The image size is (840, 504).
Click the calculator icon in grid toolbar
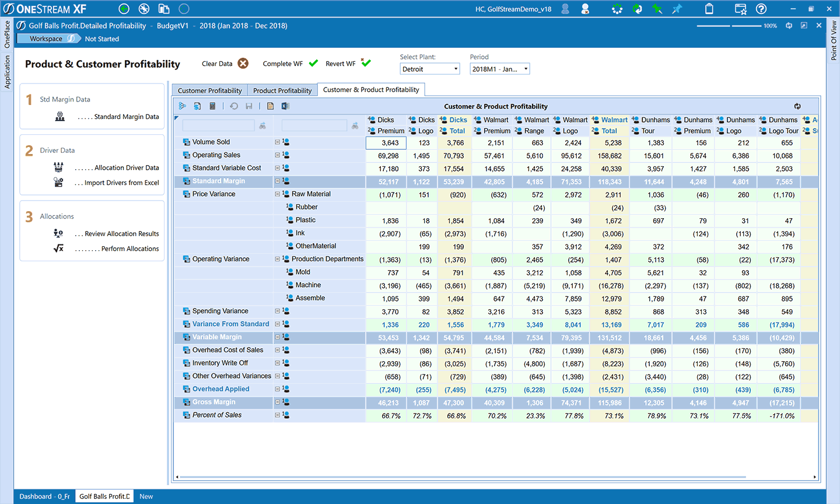[212, 106]
